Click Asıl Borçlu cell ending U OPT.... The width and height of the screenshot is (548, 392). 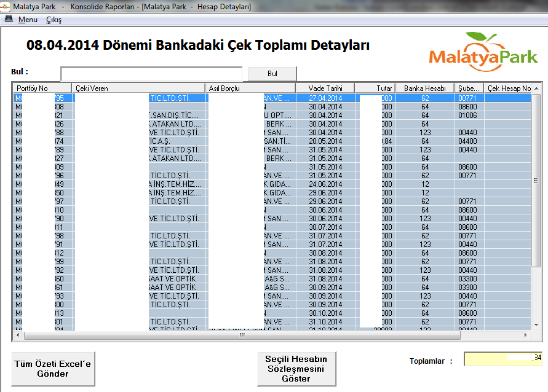click(x=250, y=115)
